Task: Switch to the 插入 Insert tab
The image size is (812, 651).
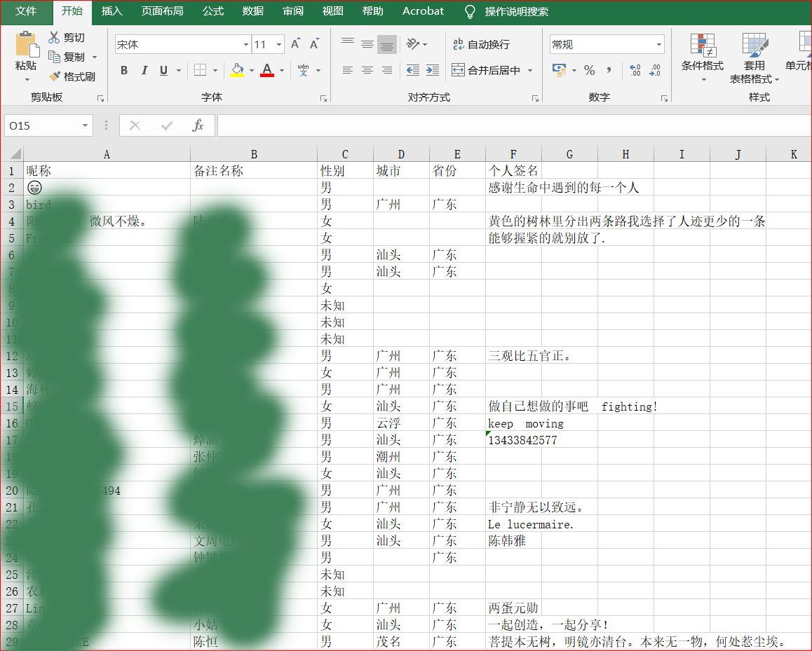Action: pyautogui.click(x=111, y=11)
